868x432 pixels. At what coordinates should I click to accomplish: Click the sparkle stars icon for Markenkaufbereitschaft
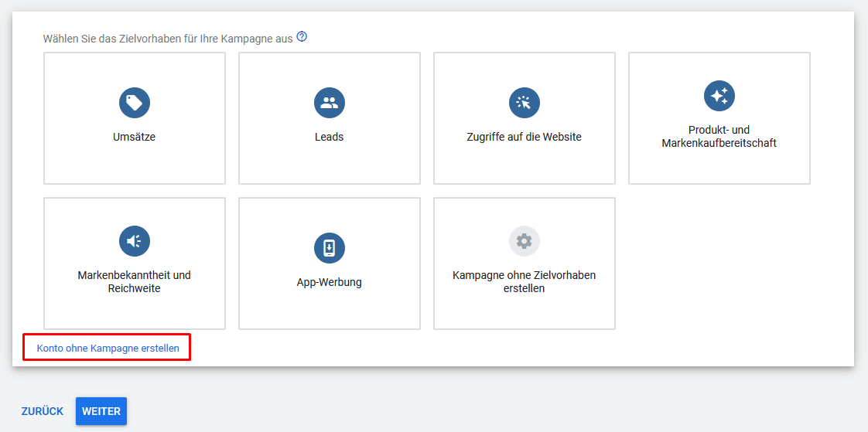click(x=719, y=96)
